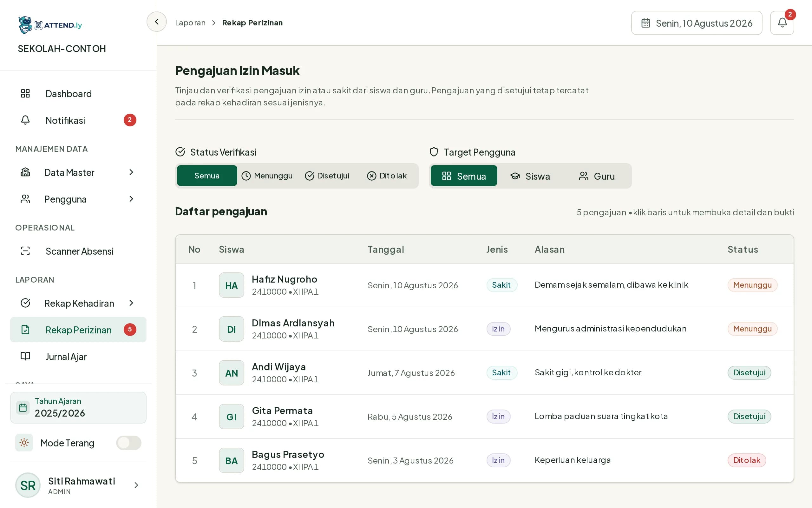812x508 pixels.
Task: Collapse sidebar with the back arrow button
Action: 157,22
